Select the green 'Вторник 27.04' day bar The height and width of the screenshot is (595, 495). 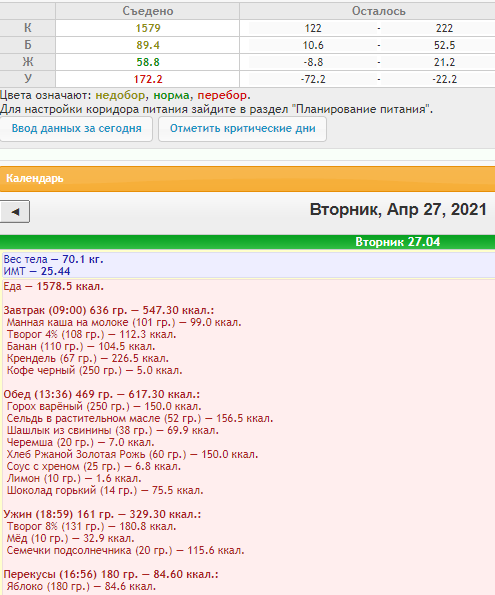click(x=248, y=242)
